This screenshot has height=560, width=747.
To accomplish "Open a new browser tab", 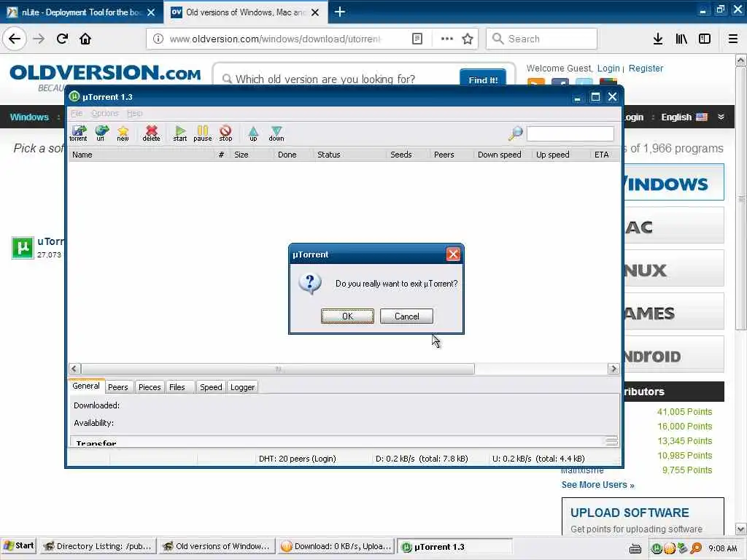I will [x=340, y=12].
